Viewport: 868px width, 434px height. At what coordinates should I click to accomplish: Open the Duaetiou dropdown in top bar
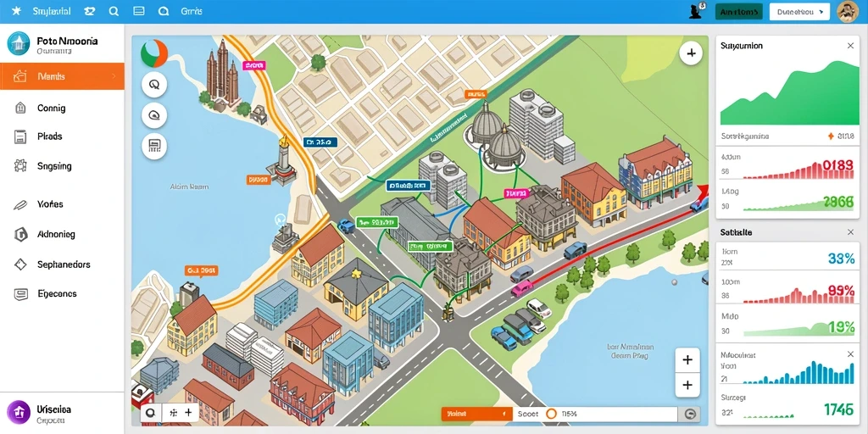pos(799,12)
